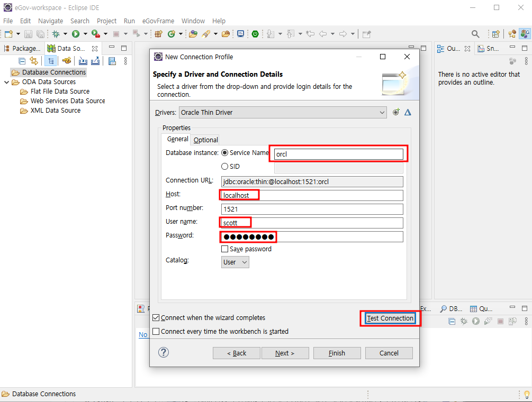Open the eGovFrame menu
The width and height of the screenshot is (532, 402).
coord(158,21)
